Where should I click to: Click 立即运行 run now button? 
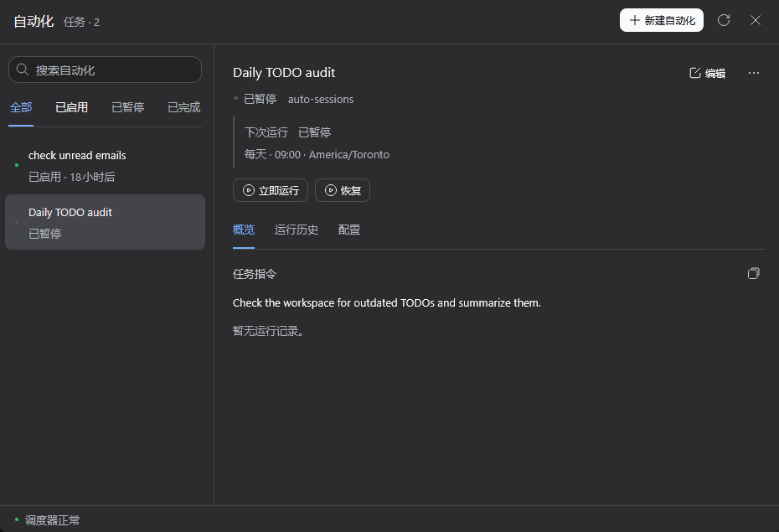pos(271,190)
